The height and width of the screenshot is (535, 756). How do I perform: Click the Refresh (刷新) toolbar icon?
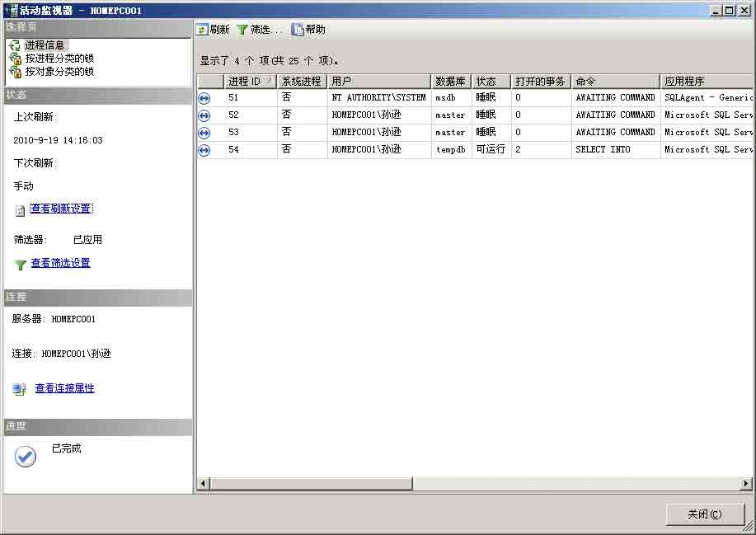tap(202, 30)
